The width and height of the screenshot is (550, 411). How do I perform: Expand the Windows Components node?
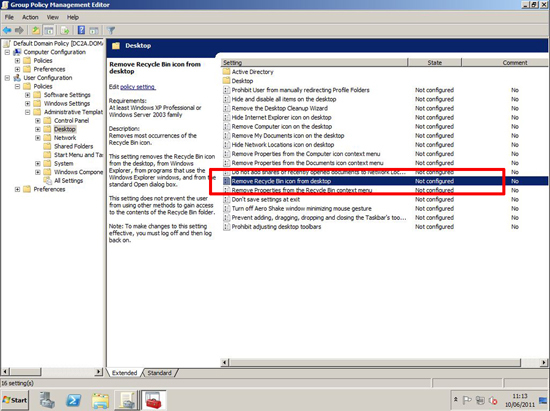[38, 172]
